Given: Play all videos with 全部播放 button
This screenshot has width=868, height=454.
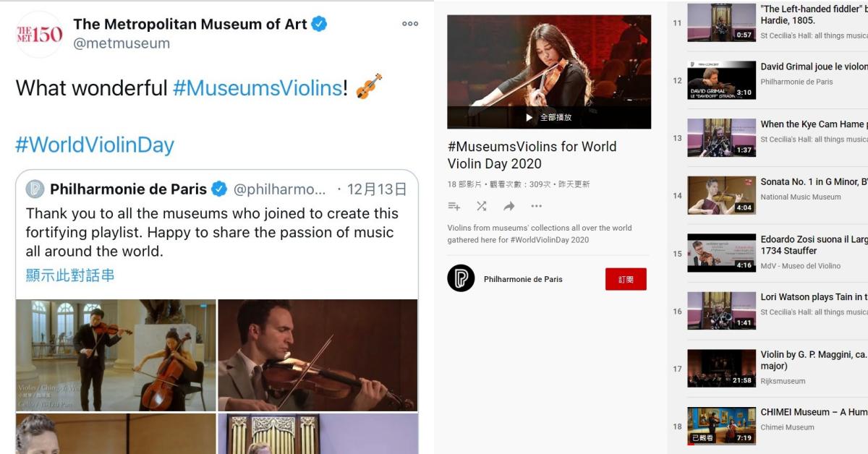Looking at the screenshot, I should click(x=549, y=117).
